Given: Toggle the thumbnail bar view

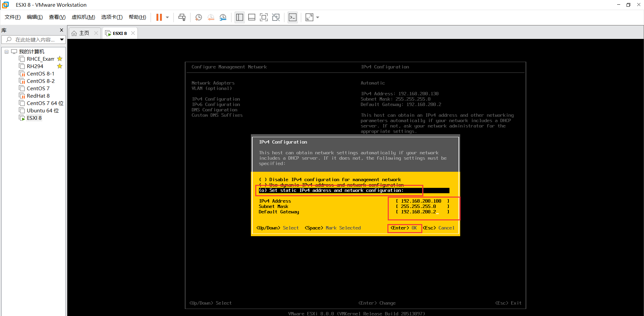Looking at the screenshot, I should pyautogui.click(x=252, y=17).
